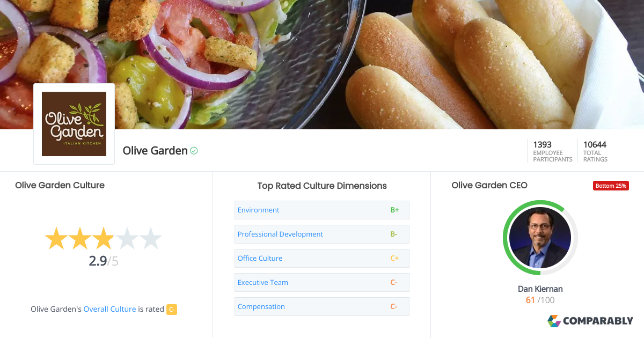
Task: Click the C+ grade badge for Office Culture
Action: pyautogui.click(x=395, y=258)
